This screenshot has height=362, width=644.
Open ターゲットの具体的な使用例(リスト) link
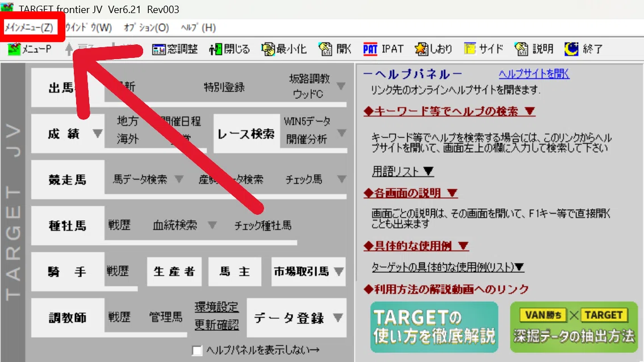448,267
